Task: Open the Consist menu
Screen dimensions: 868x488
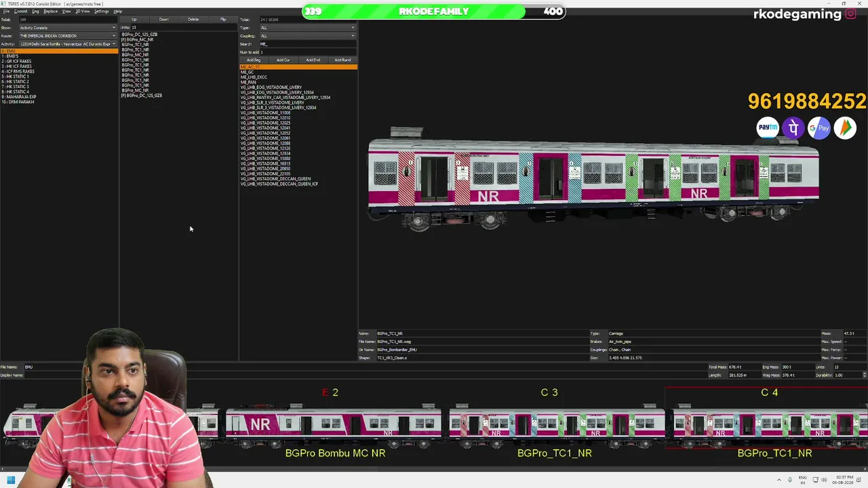Action: pos(20,12)
